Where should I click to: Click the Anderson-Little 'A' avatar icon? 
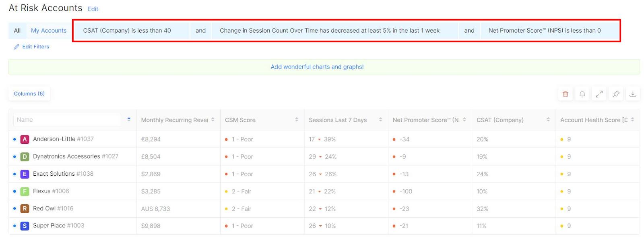click(25, 139)
